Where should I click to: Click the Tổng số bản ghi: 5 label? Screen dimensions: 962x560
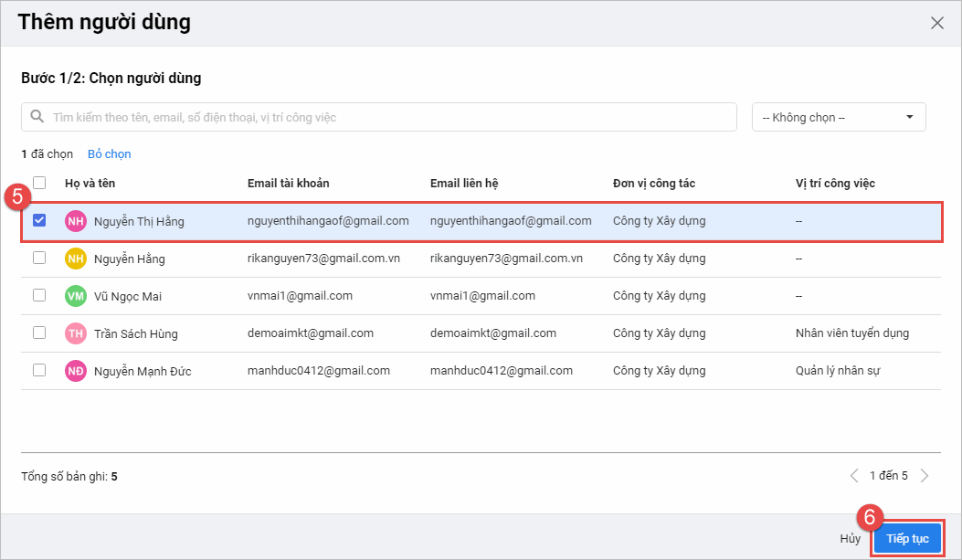[x=69, y=477]
